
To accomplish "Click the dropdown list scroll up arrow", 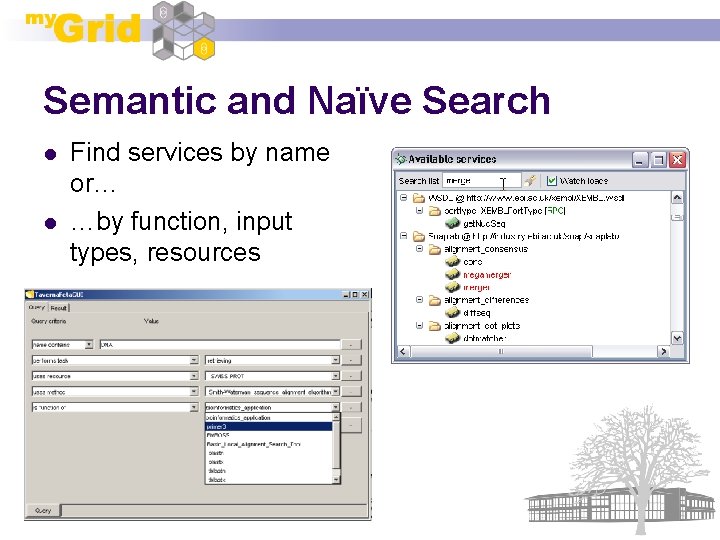I will (336, 417).
